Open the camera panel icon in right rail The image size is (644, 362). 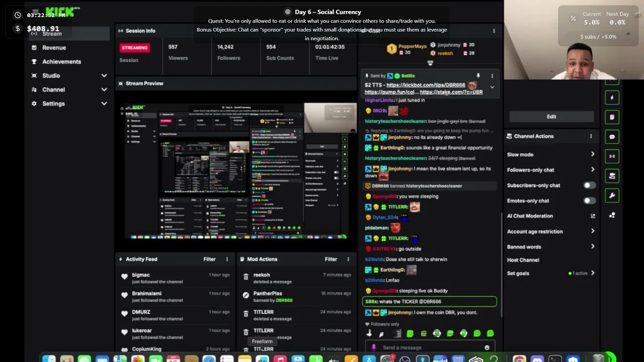[x=612, y=176]
